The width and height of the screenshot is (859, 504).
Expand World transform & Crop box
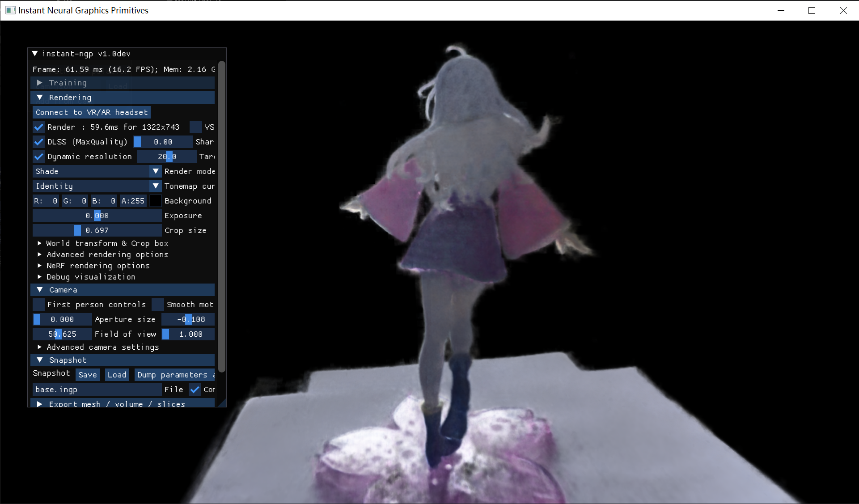coord(40,243)
